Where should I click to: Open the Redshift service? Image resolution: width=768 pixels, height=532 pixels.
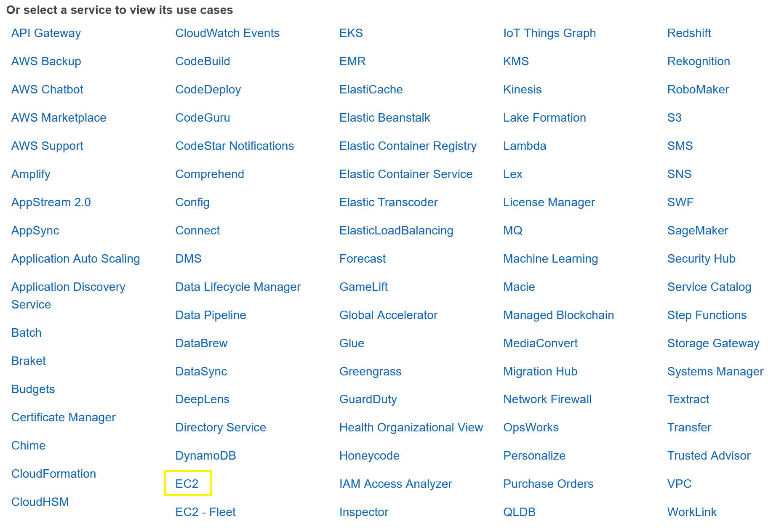(x=689, y=33)
